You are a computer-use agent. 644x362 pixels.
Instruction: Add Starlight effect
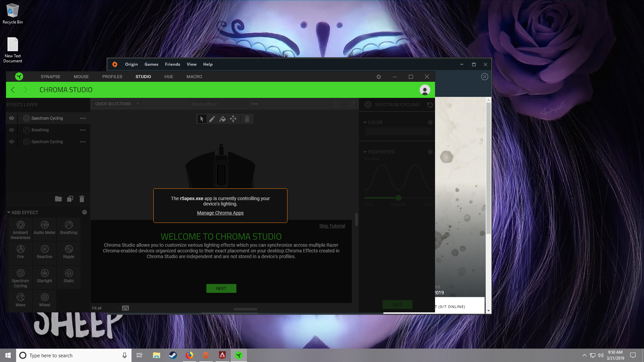(x=45, y=278)
